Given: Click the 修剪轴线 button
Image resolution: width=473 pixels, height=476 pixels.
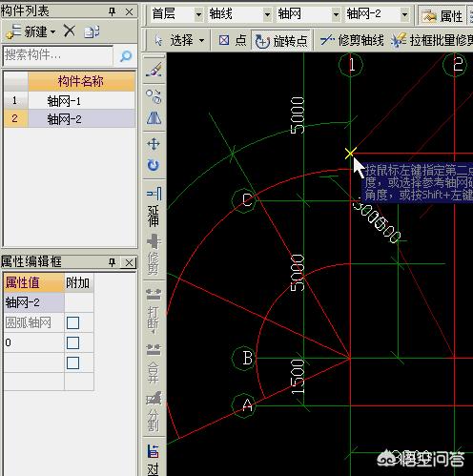Looking at the screenshot, I should (352, 40).
